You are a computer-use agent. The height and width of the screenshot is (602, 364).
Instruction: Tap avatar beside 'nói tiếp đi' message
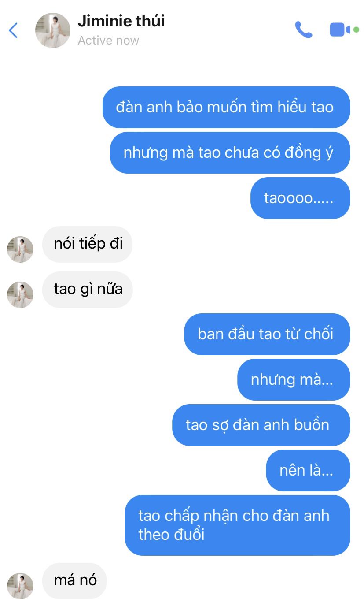[x=20, y=249]
